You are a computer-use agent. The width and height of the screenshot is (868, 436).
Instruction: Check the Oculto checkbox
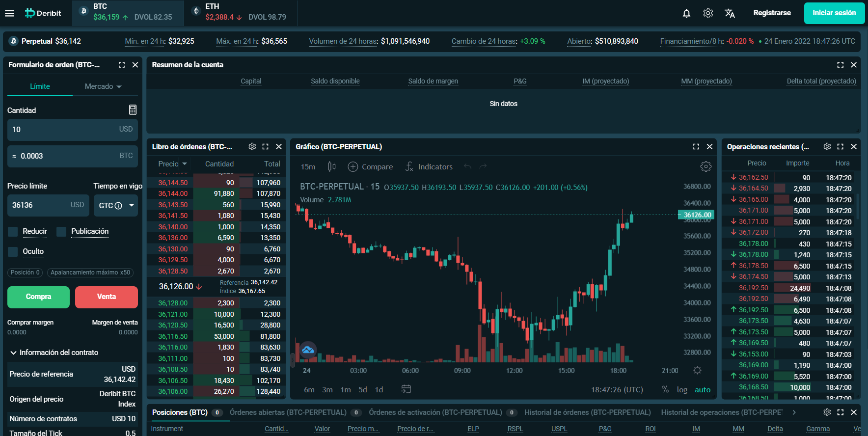pyautogui.click(x=13, y=252)
